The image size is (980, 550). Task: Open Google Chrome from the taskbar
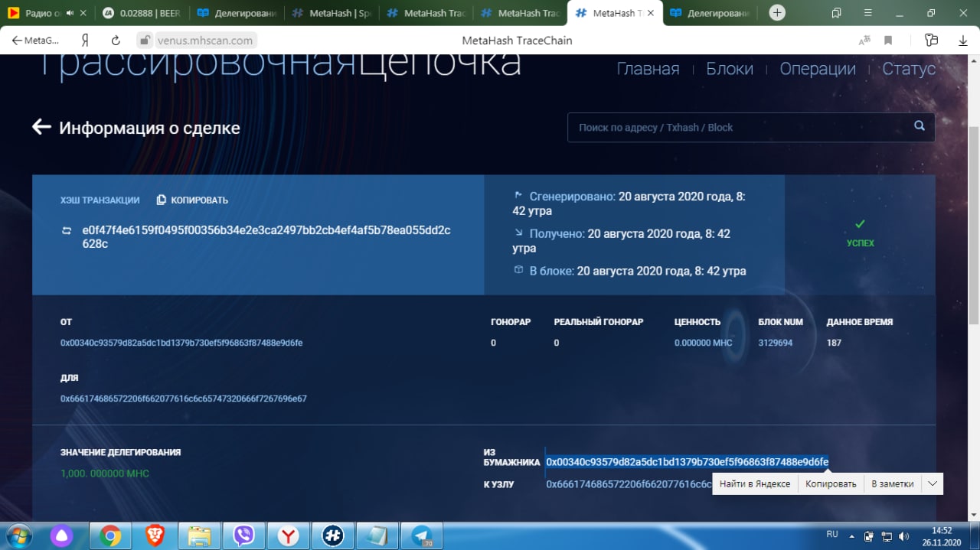(x=110, y=535)
